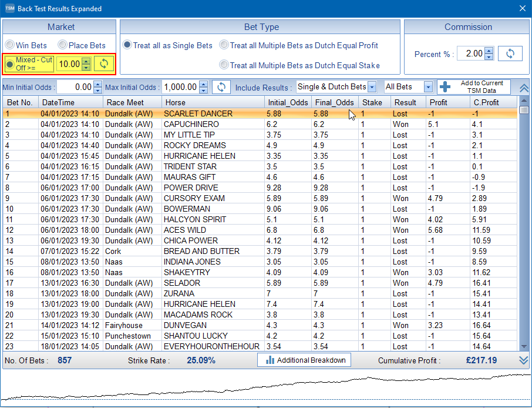The height and width of the screenshot is (408, 532).
Task: Sort by the Final_Odds column header
Action: tap(334, 102)
